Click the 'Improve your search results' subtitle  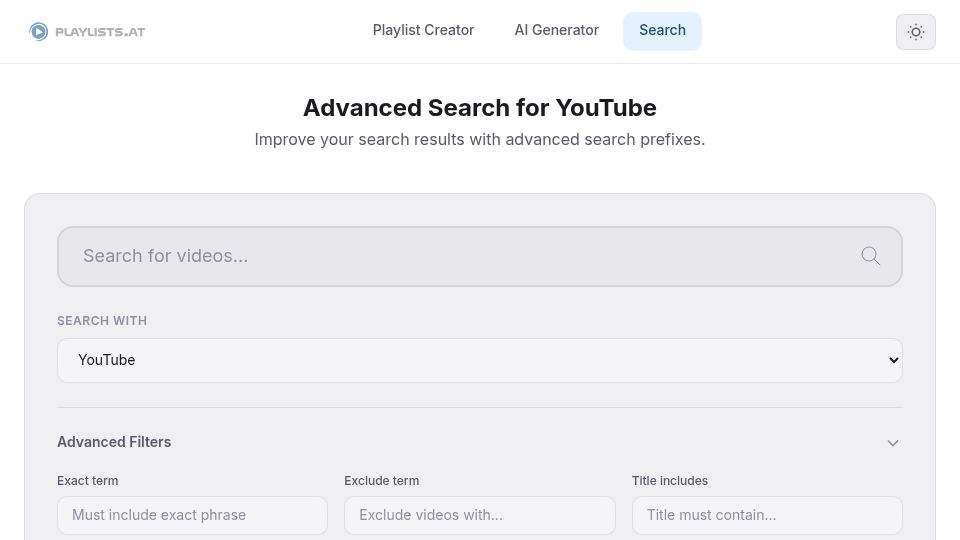(479, 140)
